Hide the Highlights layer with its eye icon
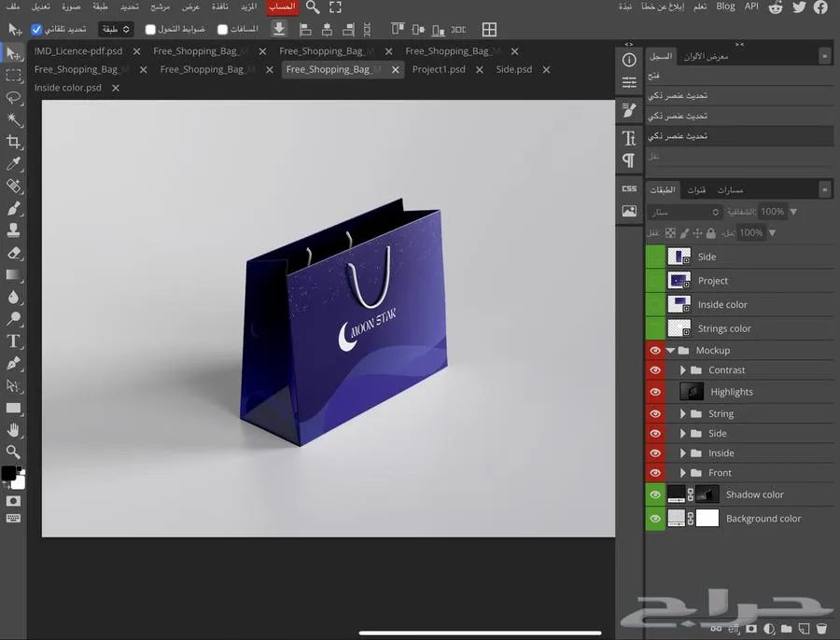 [x=654, y=392]
